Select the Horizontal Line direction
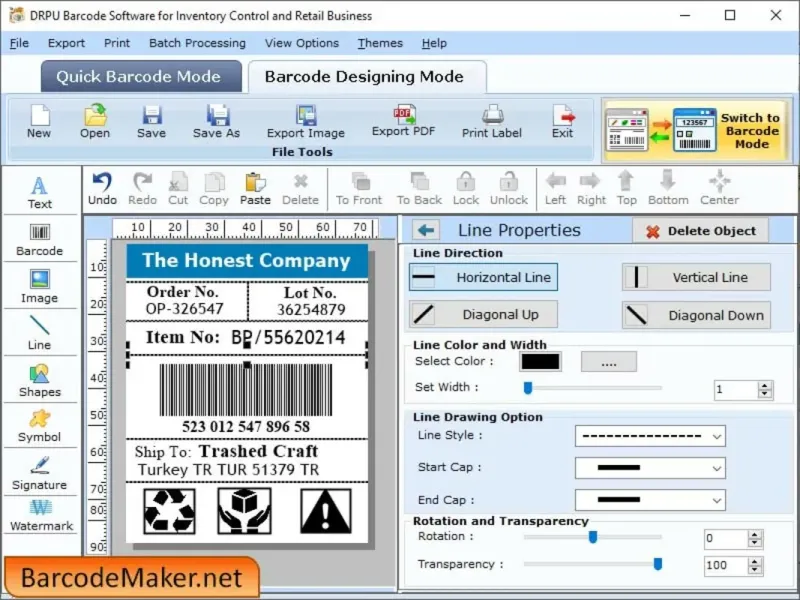Screen dimensions: 800x600 [x=483, y=277]
